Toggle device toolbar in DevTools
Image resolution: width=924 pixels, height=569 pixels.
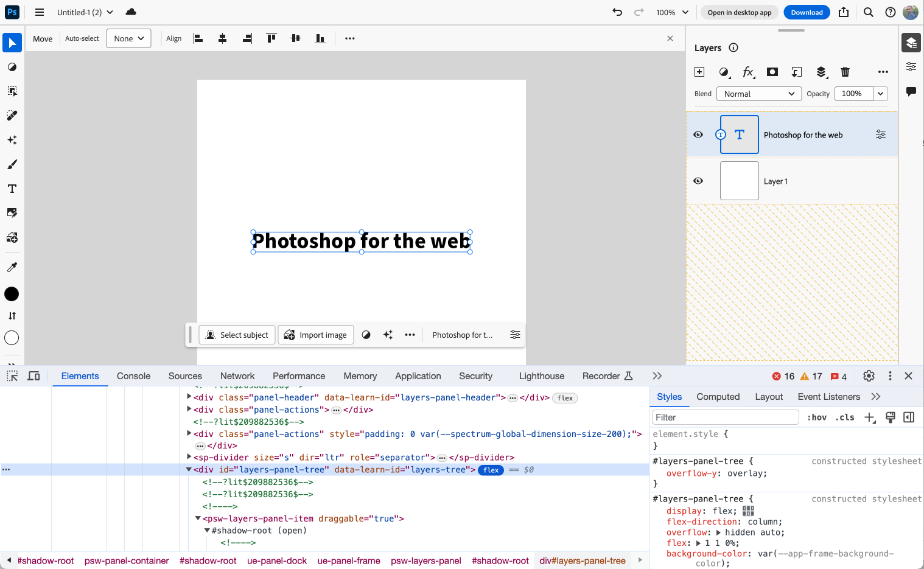coord(34,376)
